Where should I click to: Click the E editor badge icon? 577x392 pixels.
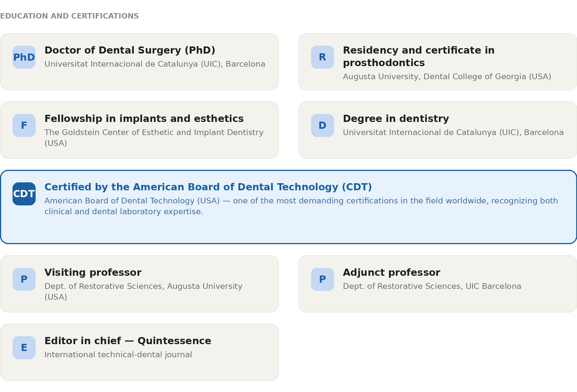pos(24,348)
